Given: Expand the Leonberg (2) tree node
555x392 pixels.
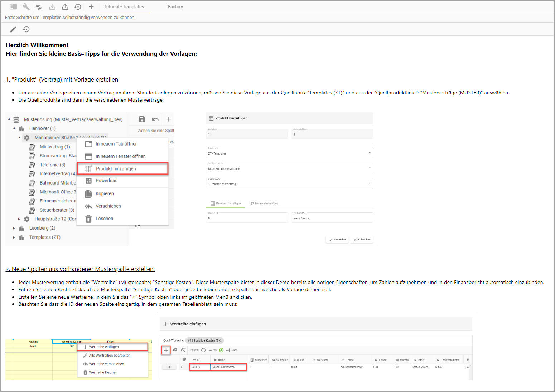Looking at the screenshot, I should [14, 228].
